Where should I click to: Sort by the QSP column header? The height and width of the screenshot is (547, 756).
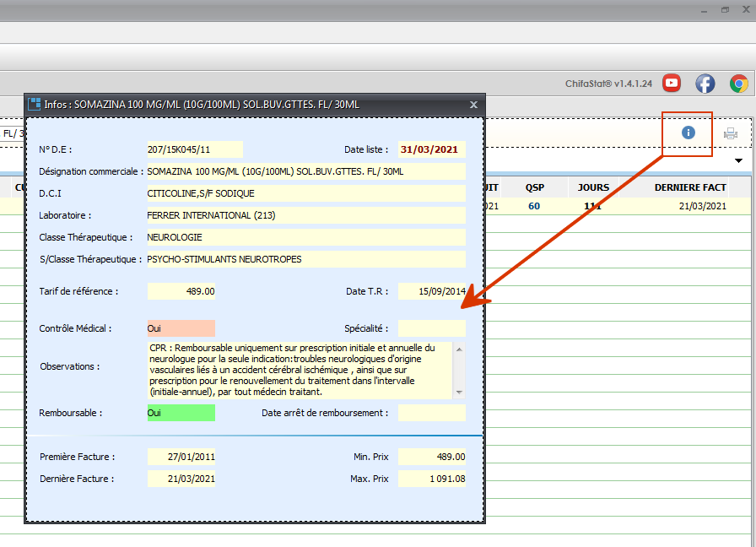point(535,187)
